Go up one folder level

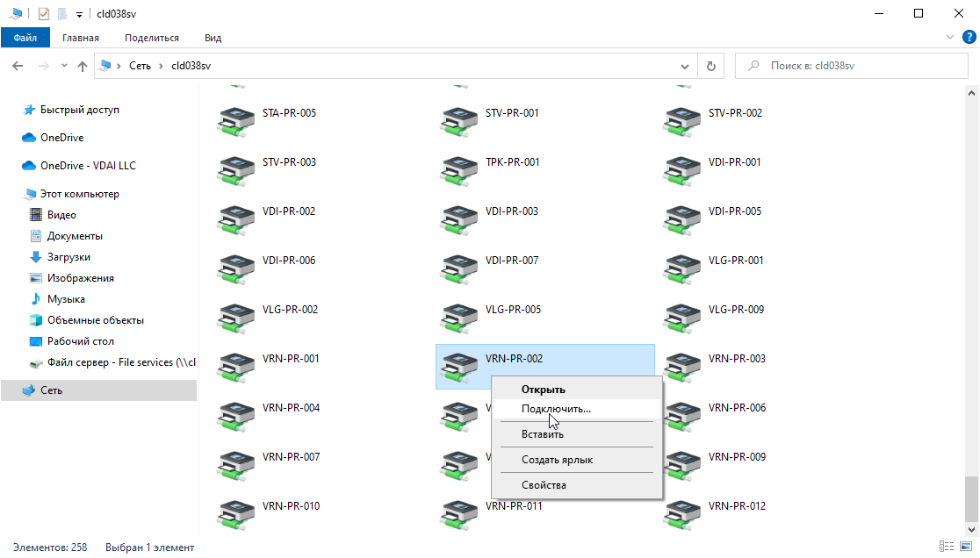tap(83, 66)
